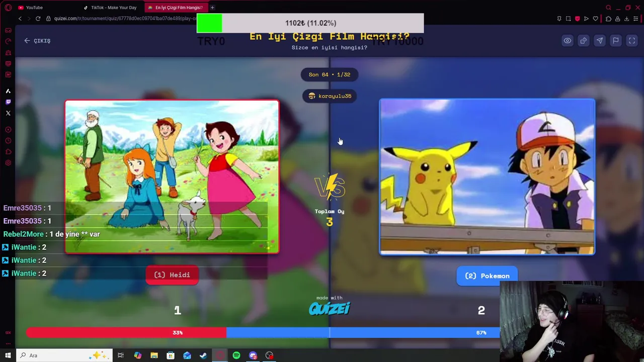644x362 pixels.
Task: Open Spotify from the taskbar
Action: (x=236, y=355)
